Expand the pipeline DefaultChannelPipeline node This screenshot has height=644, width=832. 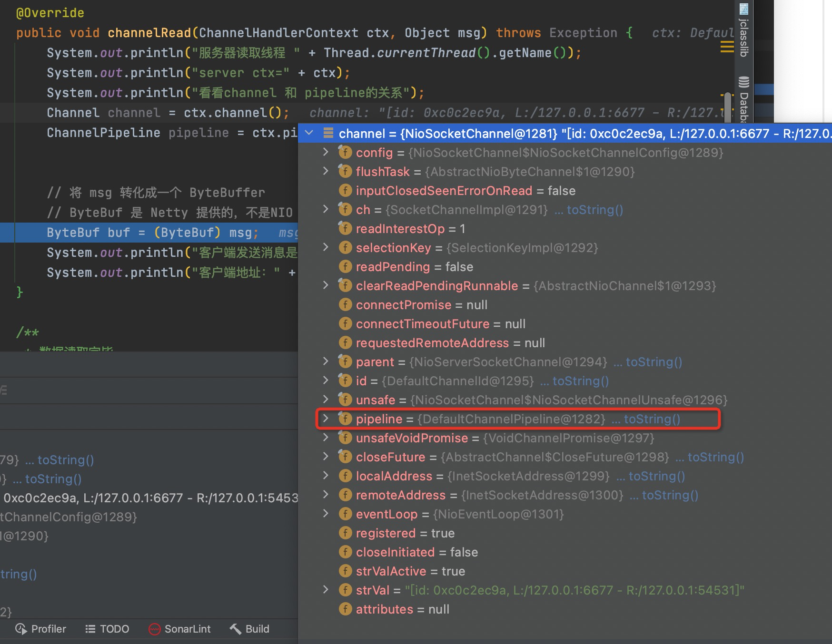(x=326, y=419)
